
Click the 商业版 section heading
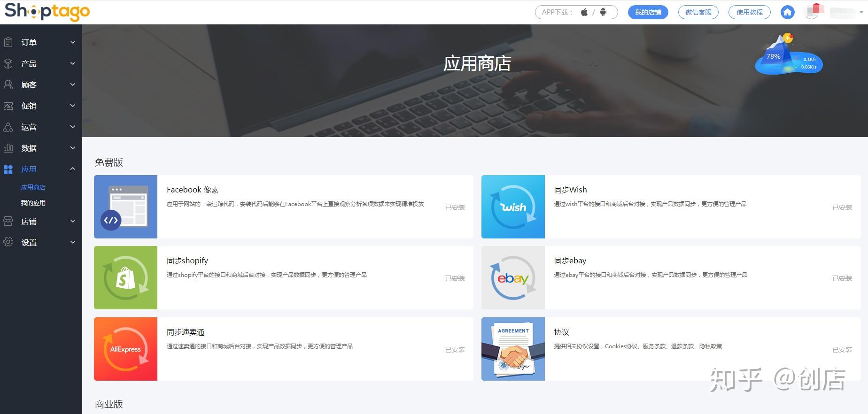tap(109, 404)
